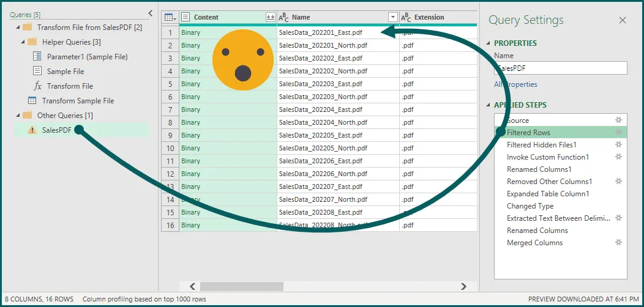Screen dimensions: 644x307
Task: Select the Parameter1 (Sample File) query
Action: pos(87,57)
